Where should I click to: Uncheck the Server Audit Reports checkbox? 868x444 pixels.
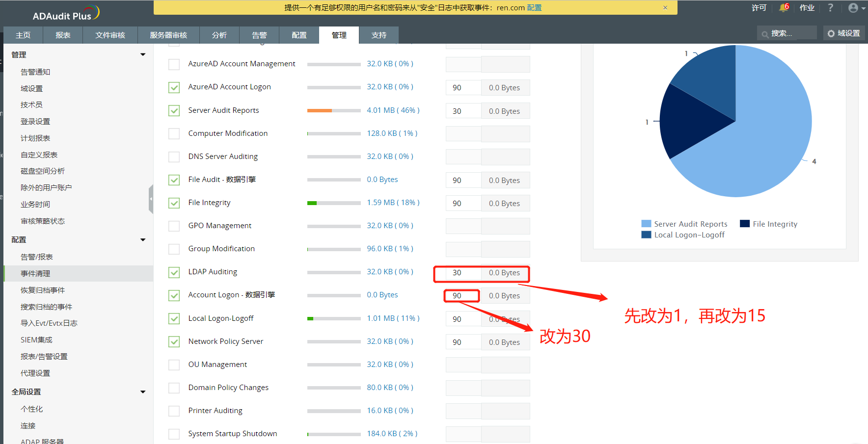[174, 110]
